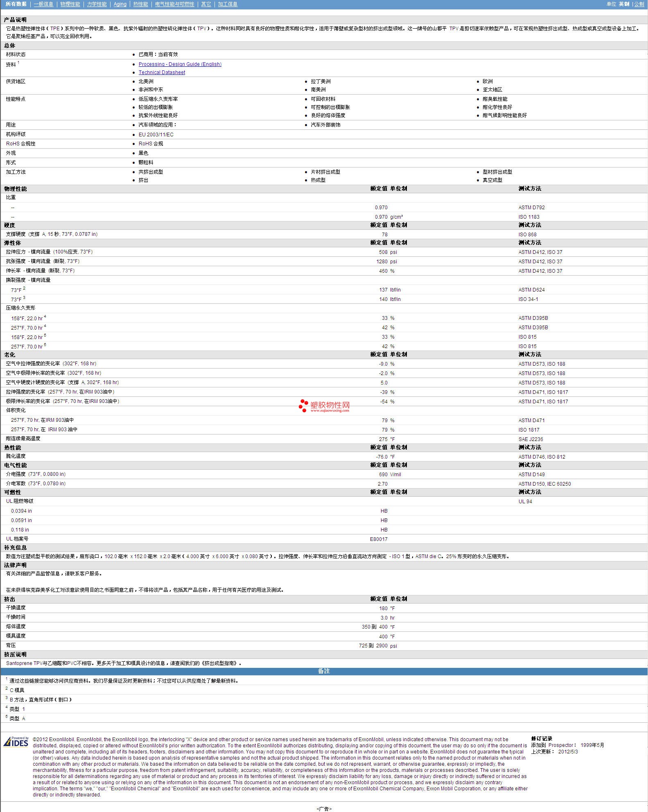Click the 350 到 400 °F melt temperature
The image size is (648, 812).
(x=379, y=627)
